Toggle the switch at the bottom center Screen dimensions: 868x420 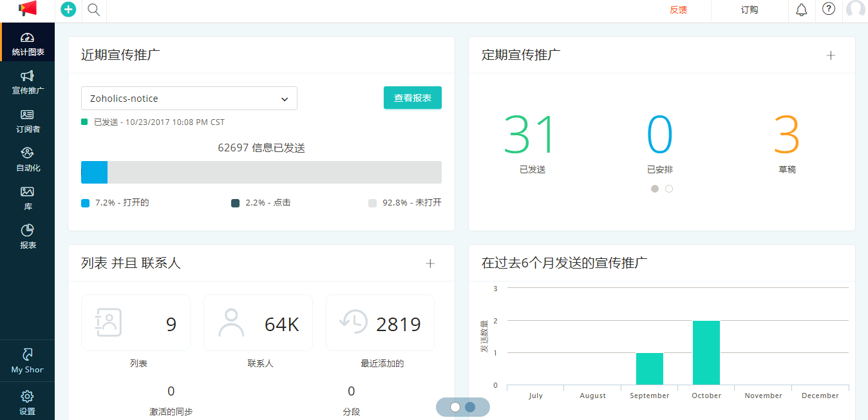[x=462, y=407]
